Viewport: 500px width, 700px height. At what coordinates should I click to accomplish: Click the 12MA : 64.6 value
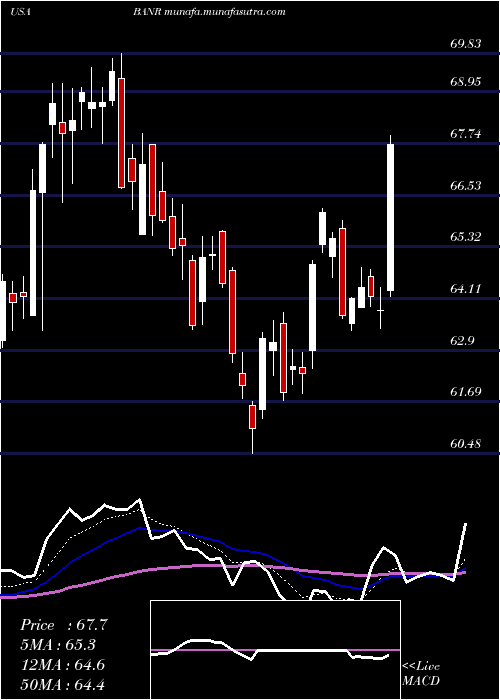(x=63, y=665)
